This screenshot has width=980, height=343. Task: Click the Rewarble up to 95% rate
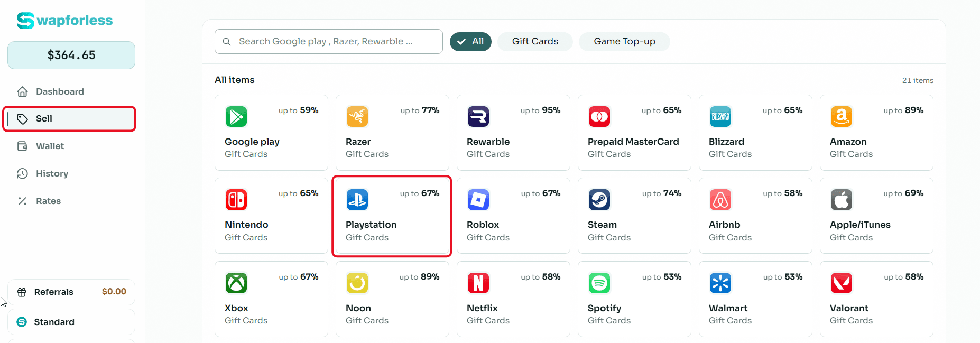(540, 110)
